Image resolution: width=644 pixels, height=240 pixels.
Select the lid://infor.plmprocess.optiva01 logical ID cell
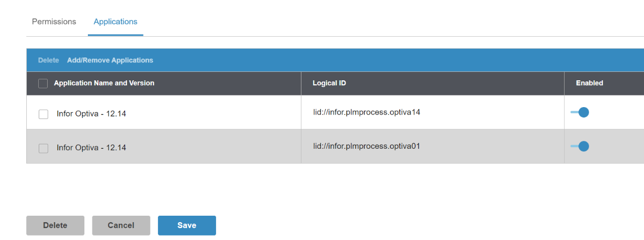[366, 146]
